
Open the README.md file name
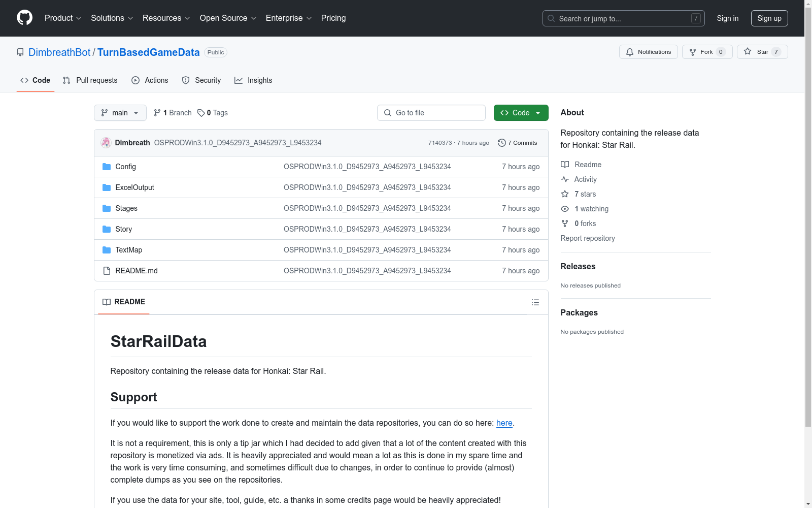(137, 271)
